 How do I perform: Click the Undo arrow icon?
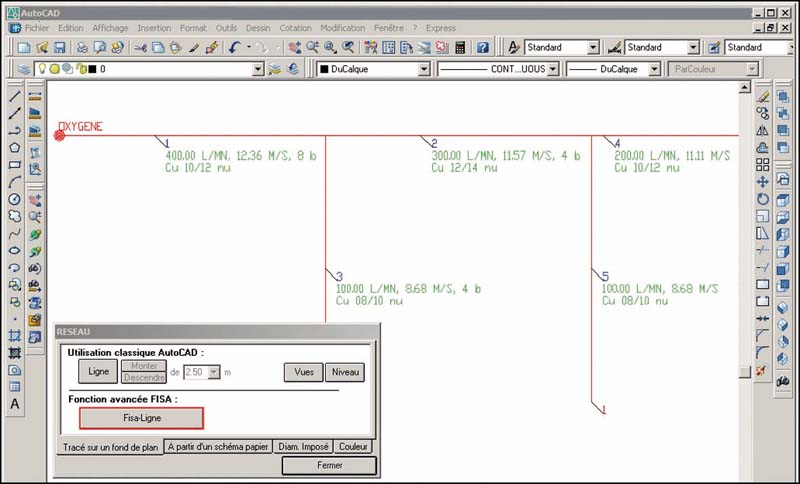[x=233, y=47]
